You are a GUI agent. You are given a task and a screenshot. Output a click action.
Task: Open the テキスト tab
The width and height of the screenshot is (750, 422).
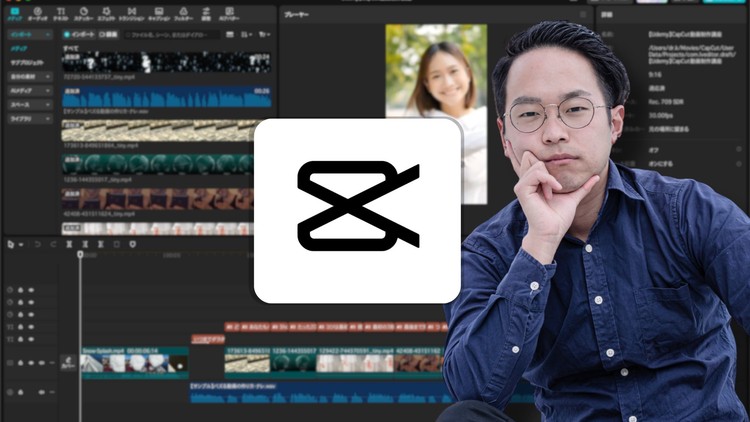[x=61, y=14]
